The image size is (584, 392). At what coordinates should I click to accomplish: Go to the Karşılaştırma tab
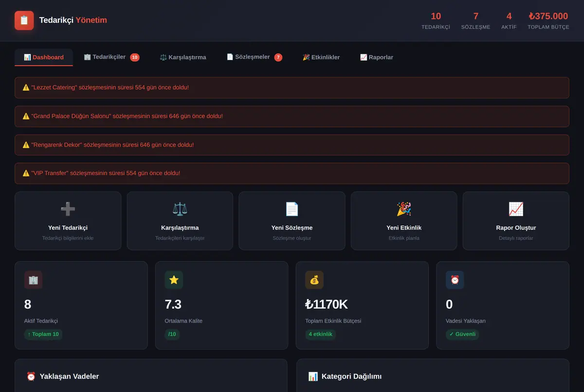[x=183, y=57]
